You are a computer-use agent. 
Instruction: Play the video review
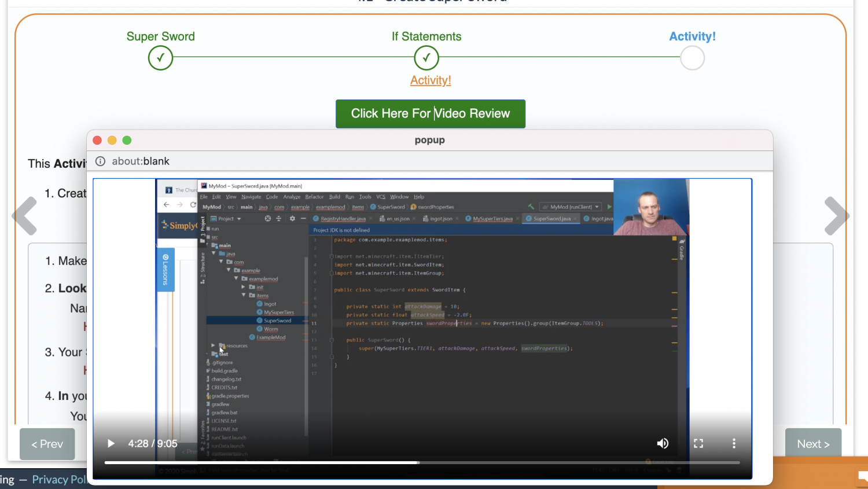111,444
